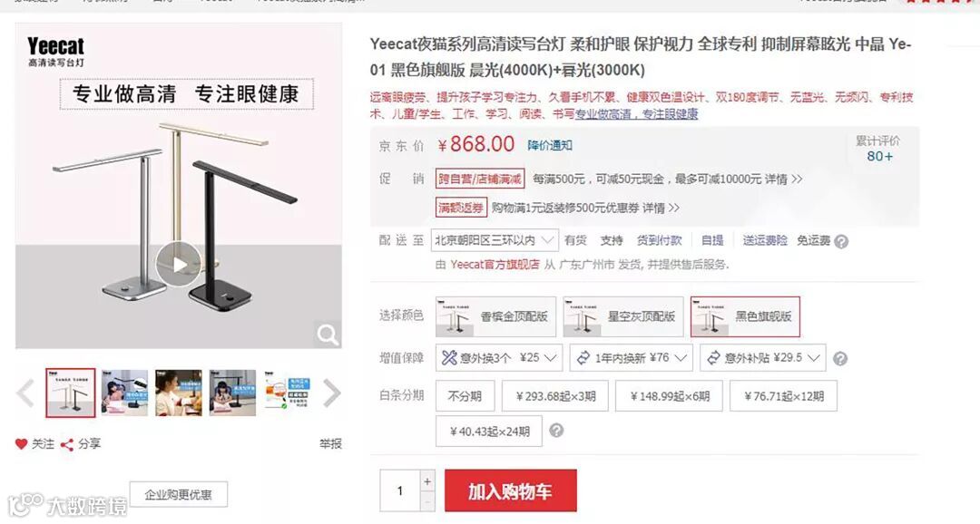This screenshot has width=980, height=524.
Task: Show next thumbnails with right arrow
Action: click(331, 393)
